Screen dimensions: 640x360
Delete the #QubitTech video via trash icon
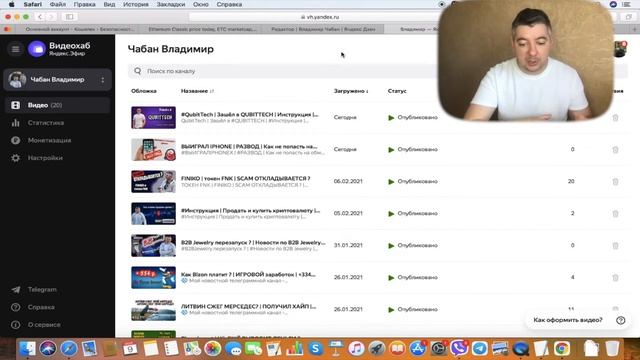point(615,118)
